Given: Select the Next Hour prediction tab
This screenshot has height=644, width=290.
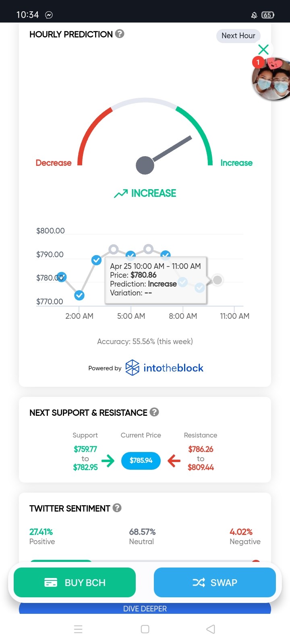Looking at the screenshot, I should (x=238, y=35).
